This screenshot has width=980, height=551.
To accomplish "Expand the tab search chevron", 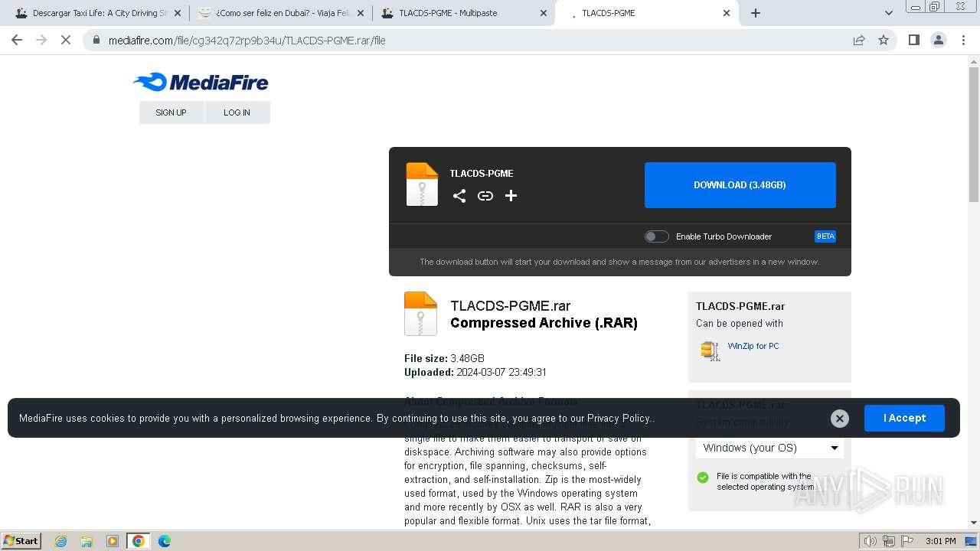I will pyautogui.click(x=889, y=13).
